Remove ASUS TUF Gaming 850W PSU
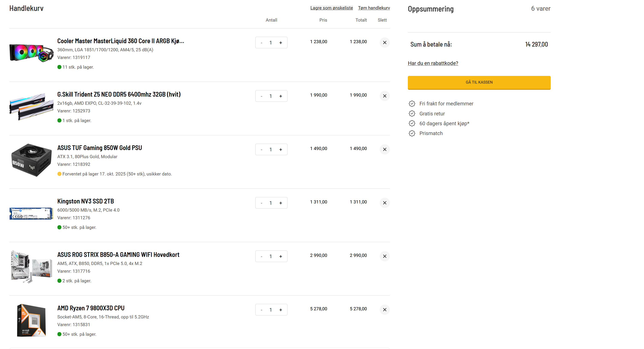The width and height of the screenshot is (644, 349). pos(385,149)
